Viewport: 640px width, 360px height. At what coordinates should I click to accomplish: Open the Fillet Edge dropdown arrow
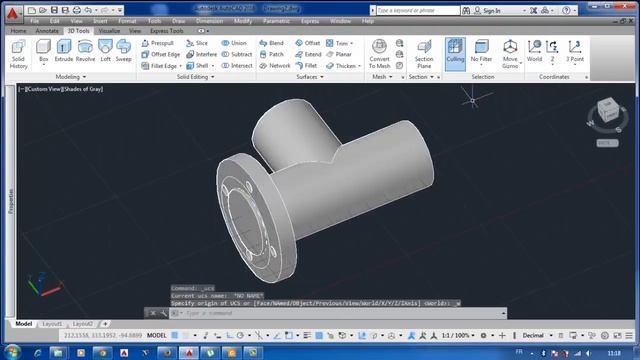pyautogui.click(x=180, y=66)
